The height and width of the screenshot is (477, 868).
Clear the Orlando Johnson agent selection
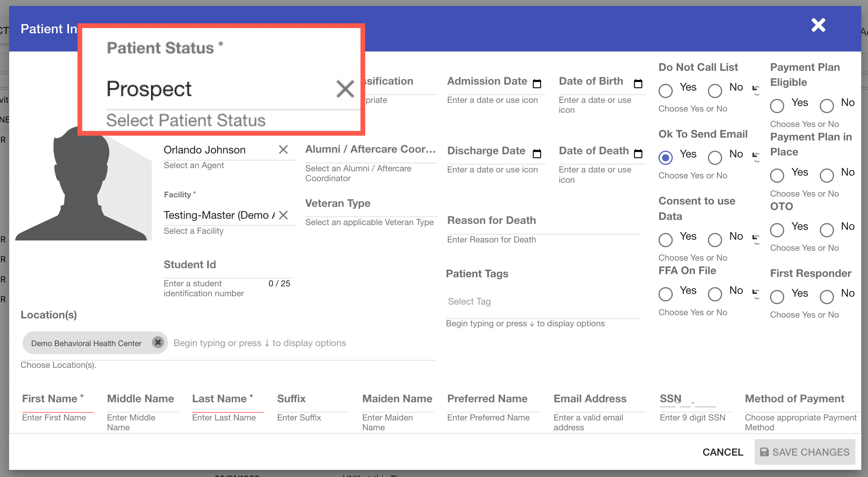[x=283, y=150]
